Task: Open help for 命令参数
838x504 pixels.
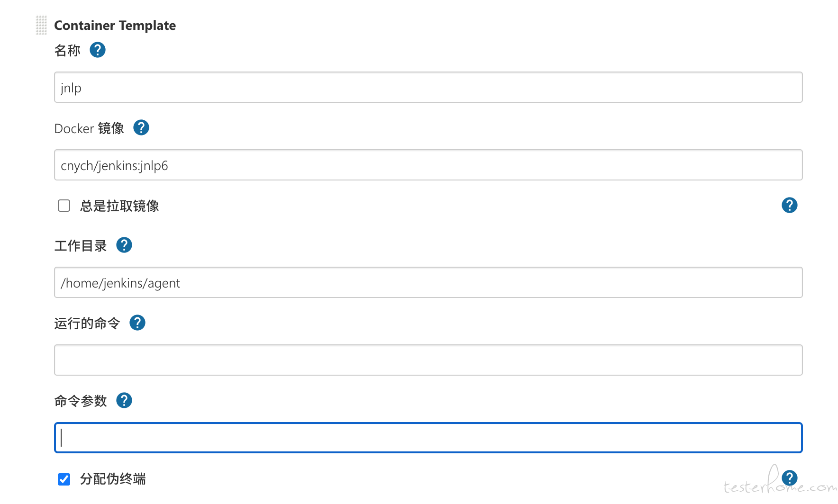Action: tap(124, 400)
